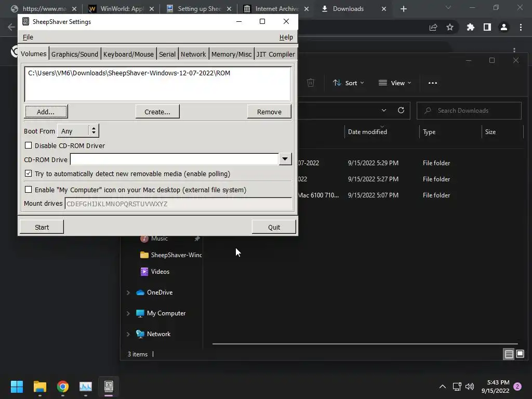This screenshot has width=532, height=399.
Task: Open Chrome three-dot menu
Action: (x=521, y=27)
